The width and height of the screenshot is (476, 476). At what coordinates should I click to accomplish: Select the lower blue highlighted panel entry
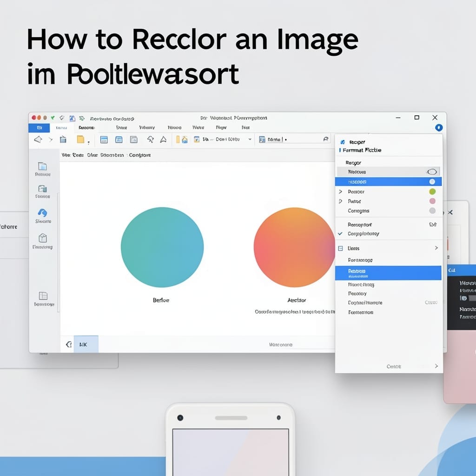(388, 273)
